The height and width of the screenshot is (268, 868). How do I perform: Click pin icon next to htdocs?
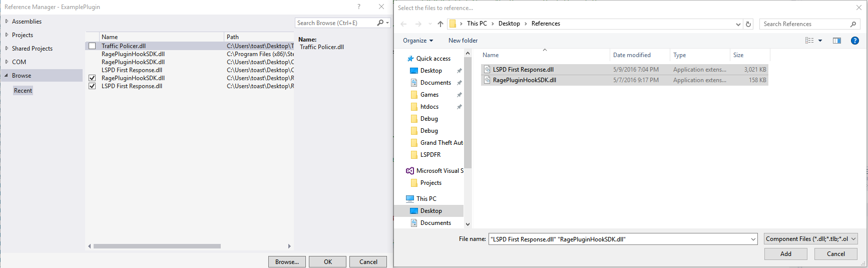(460, 107)
